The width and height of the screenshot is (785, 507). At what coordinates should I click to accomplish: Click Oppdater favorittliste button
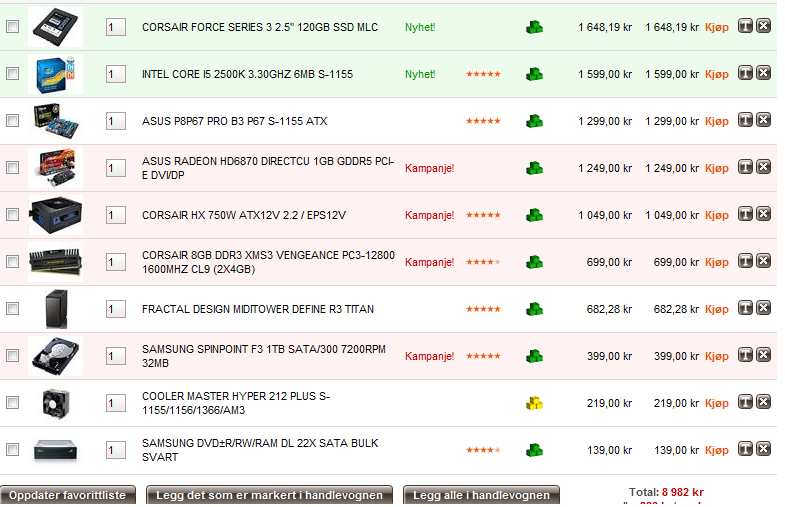[68, 495]
